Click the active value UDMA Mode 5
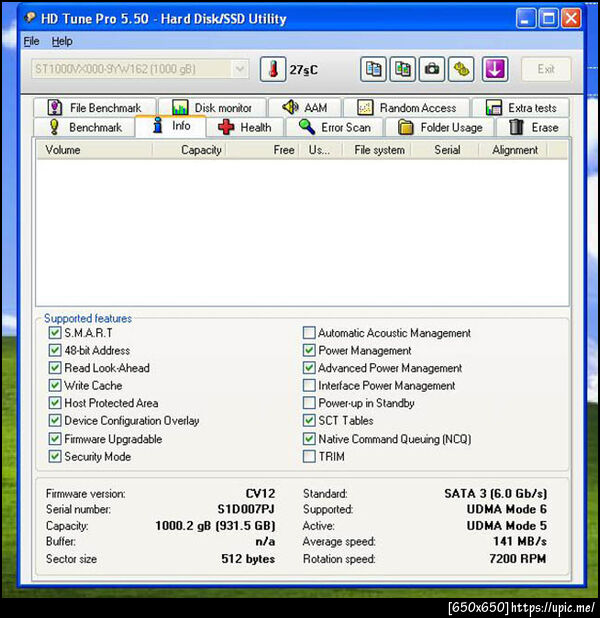The image size is (600, 618). tap(507, 525)
